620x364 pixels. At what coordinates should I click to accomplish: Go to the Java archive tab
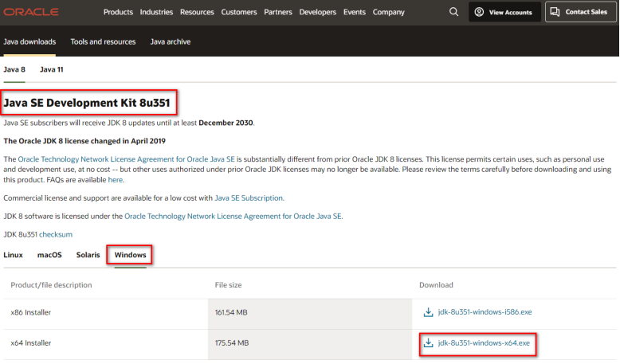click(x=170, y=42)
